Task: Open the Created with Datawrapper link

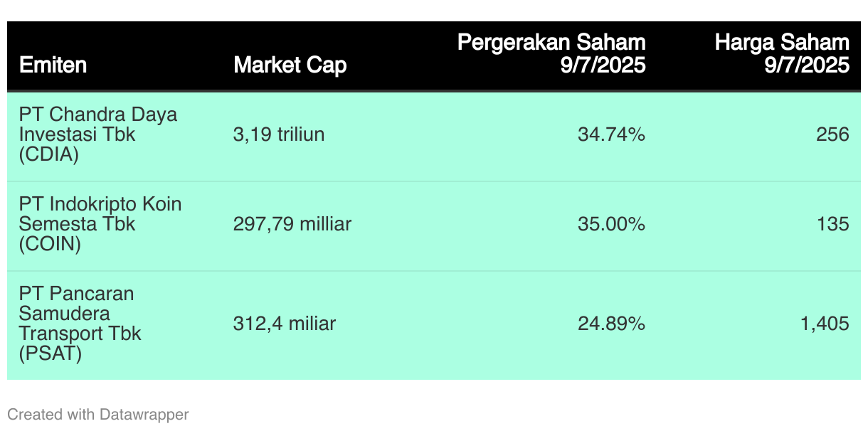Action: [x=98, y=414]
